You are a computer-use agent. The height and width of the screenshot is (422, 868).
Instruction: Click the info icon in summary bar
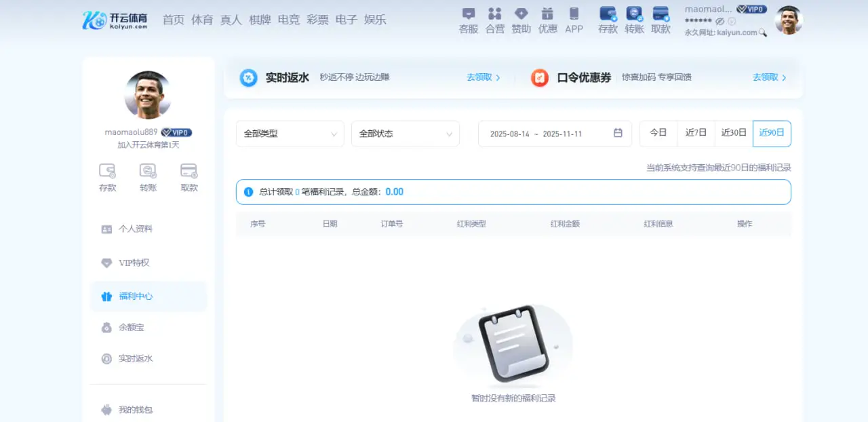click(248, 192)
